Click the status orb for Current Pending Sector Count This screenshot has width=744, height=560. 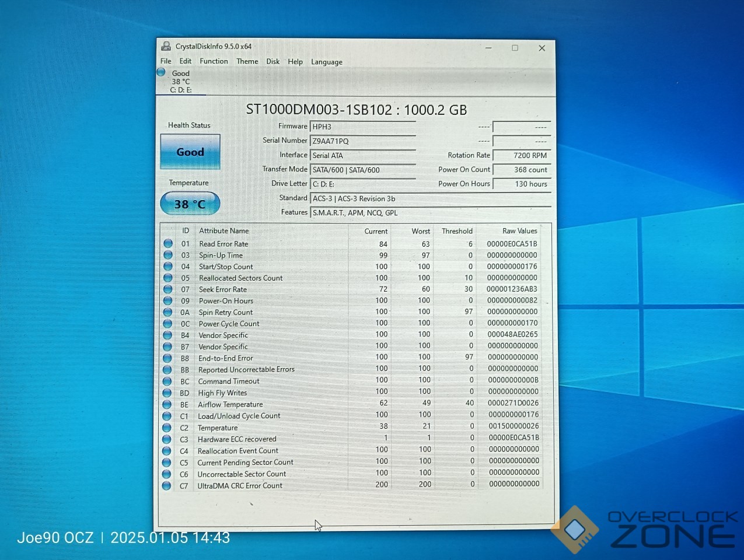click(x=167, y=463)
